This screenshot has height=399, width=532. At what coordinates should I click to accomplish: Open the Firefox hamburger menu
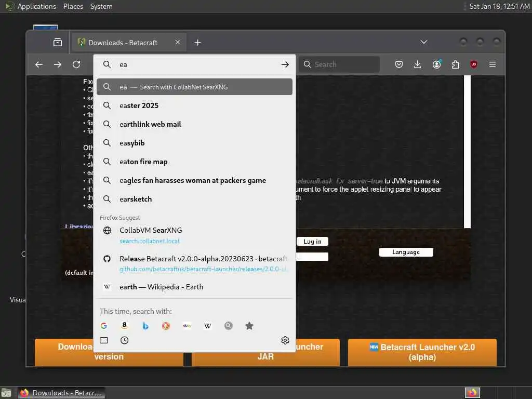tap(493, 64)
